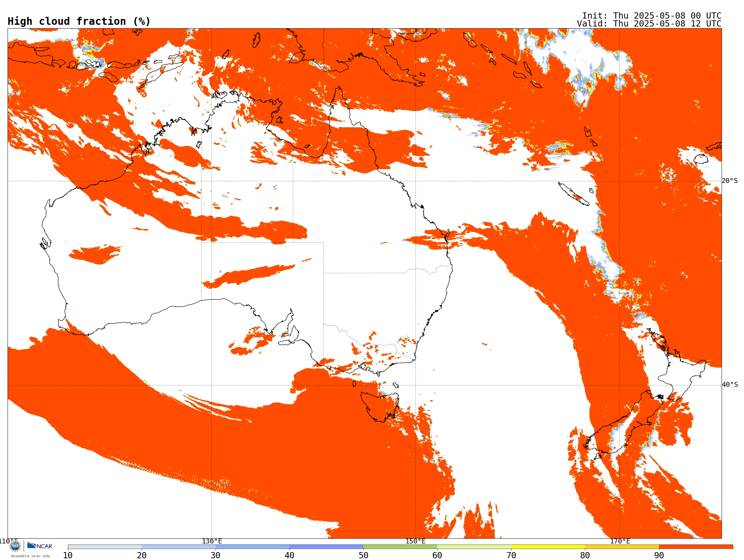Pick the green 50-60 colorbar segment

point(400,547)
